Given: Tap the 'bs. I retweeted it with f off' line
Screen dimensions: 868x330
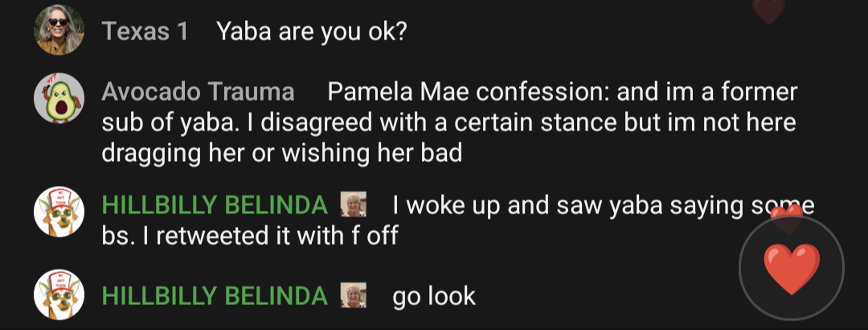Looking at the screenshot, I should click(250, 236).
